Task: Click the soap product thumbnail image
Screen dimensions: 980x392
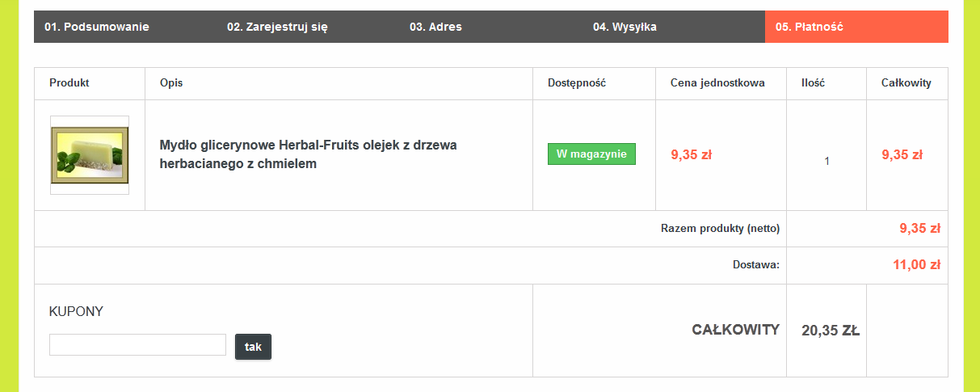Action: pyautogui.click(x=90, y=154)
